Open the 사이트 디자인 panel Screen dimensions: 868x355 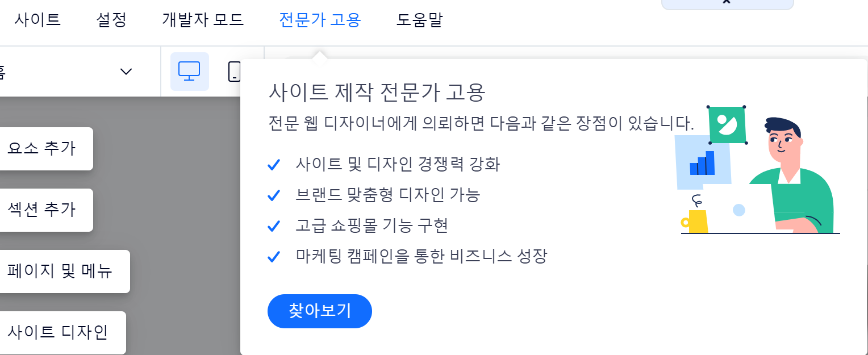coord(61,333)
